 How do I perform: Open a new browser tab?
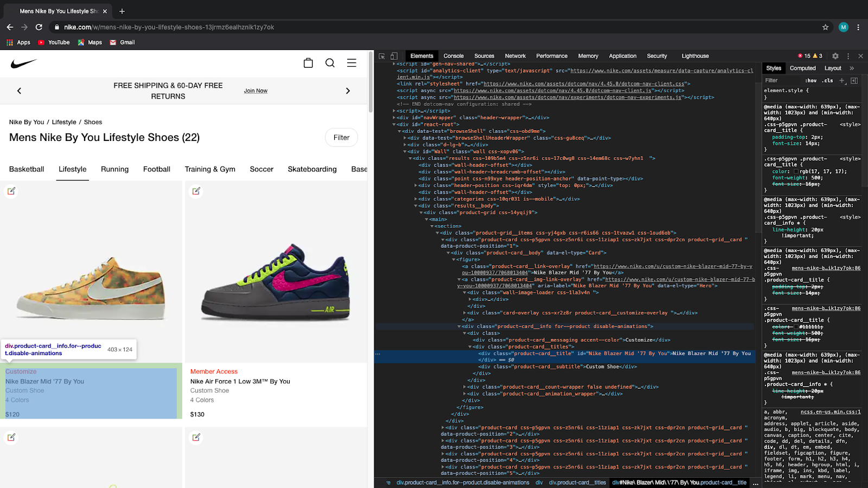122,11
